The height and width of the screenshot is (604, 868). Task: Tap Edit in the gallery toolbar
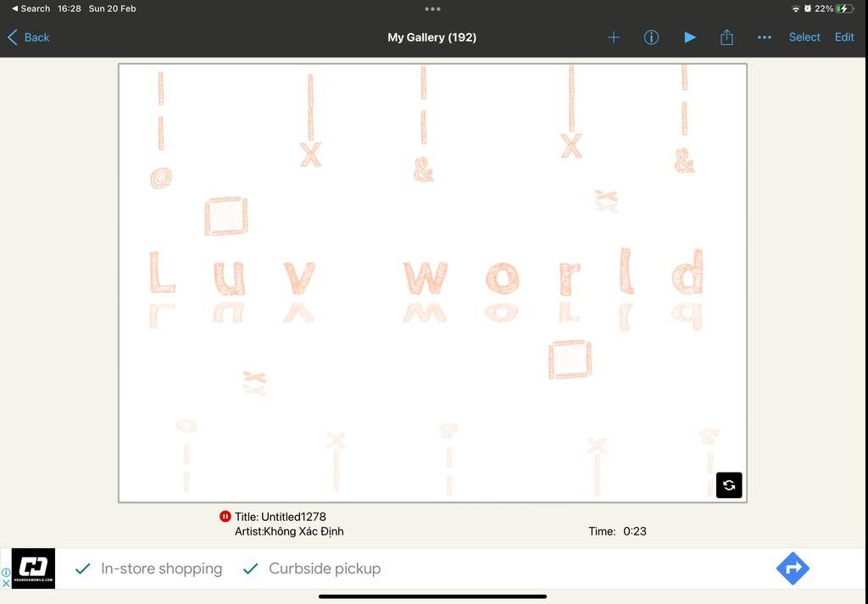[844, 37]
